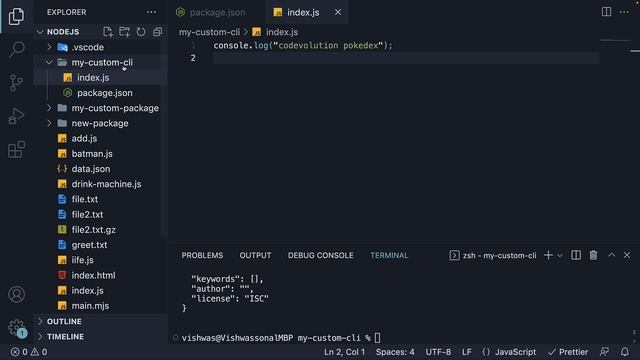Maximize the panel with up chevron
The height and width of the screenshot is (360, 640).
611,255
